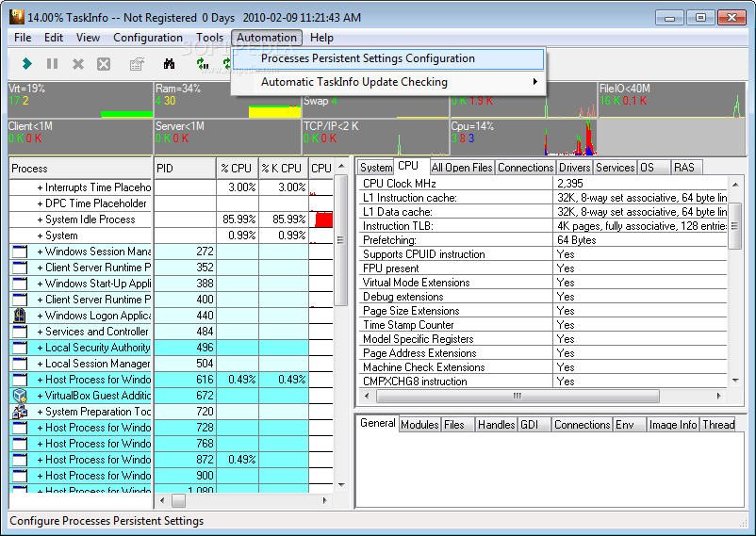Switch to the upper Connections tab
The width and height of the screenshot is (756, 536).
click(526, 168)
